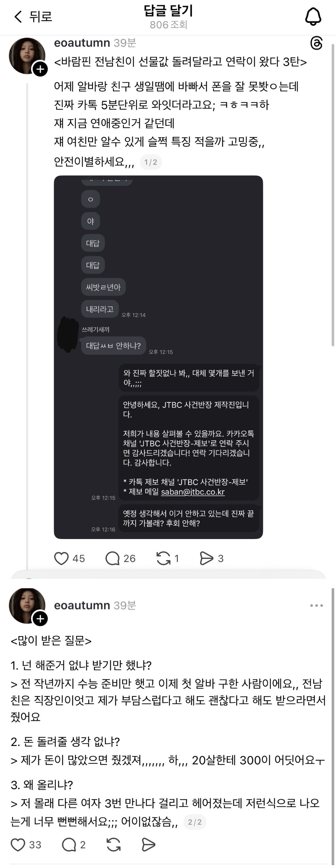Open notifications bell icon
The image size is (336, 868).
point(313,16)
